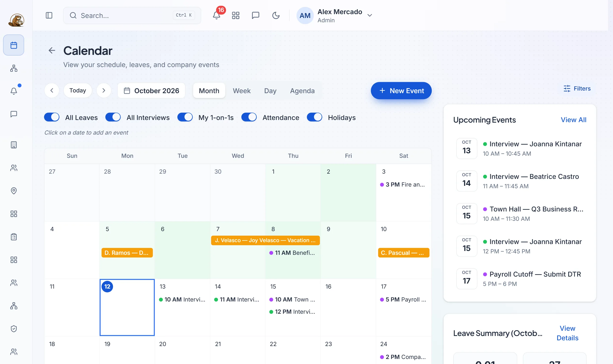Select the calendar icon in sidebar
The image size is (613, 364).
click(x=14, y=45)
